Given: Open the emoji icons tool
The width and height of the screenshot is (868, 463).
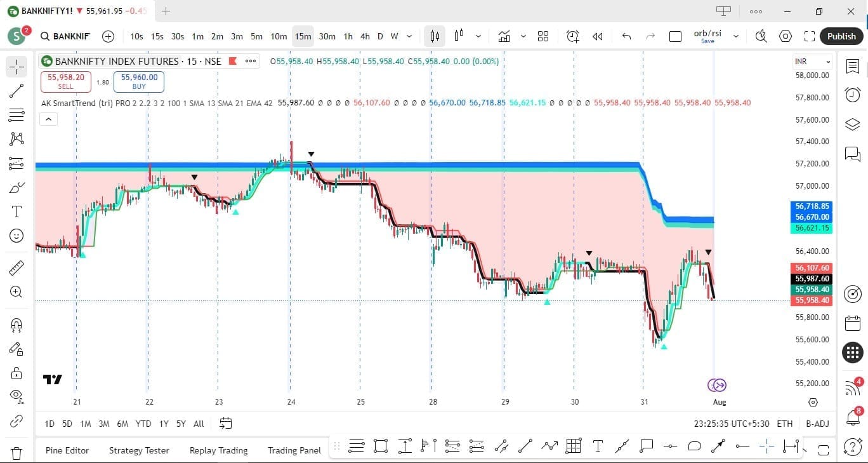Looking at the screenshot, I should (x=16, y=236).
